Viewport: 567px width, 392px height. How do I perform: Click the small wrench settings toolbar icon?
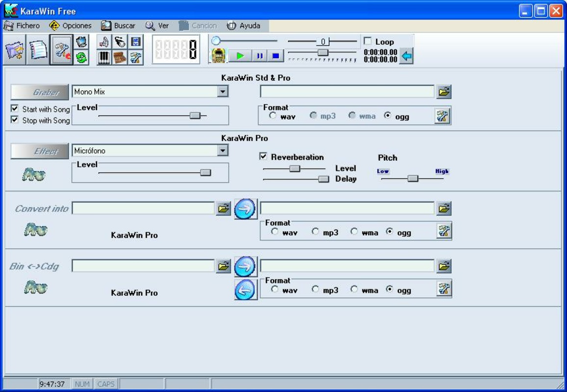point(135,57)
